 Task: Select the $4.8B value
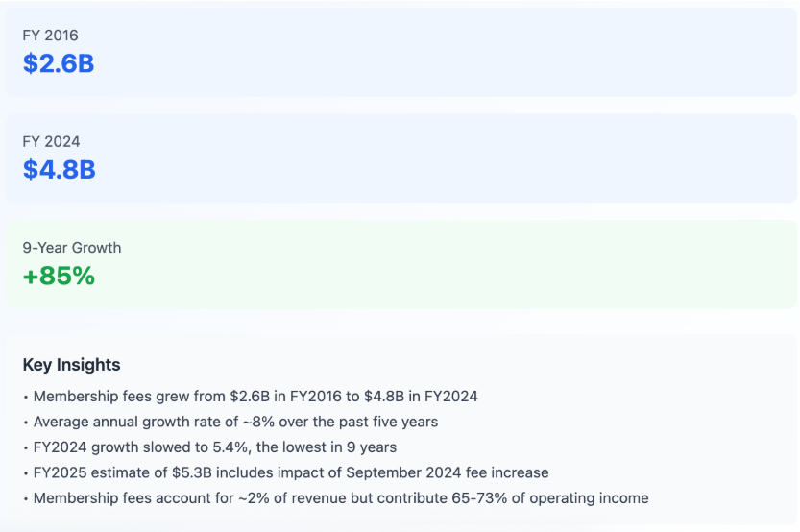point(59,169)
